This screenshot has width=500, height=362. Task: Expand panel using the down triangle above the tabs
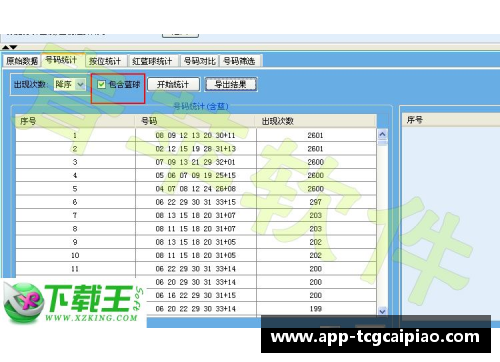(x=13, y=47)
